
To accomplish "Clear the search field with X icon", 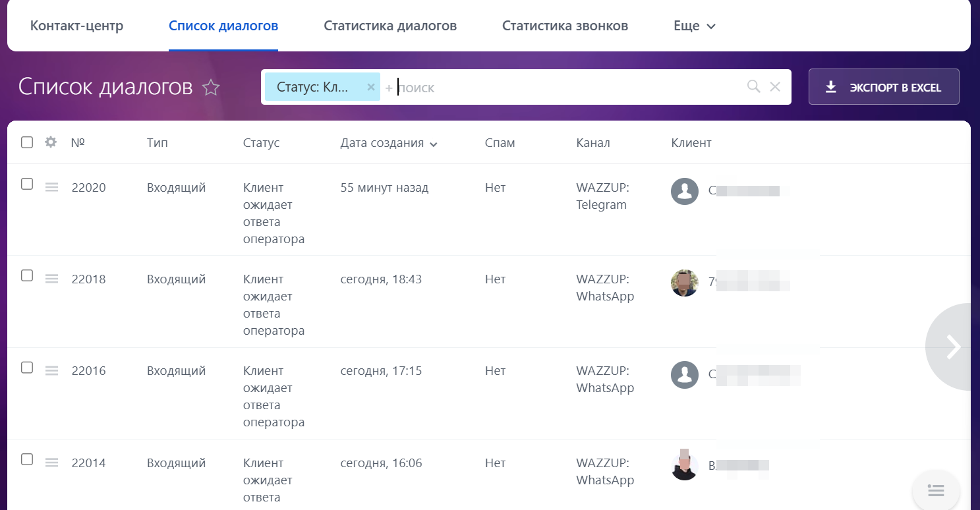I will pyautogui.click(x=775, y=87).
